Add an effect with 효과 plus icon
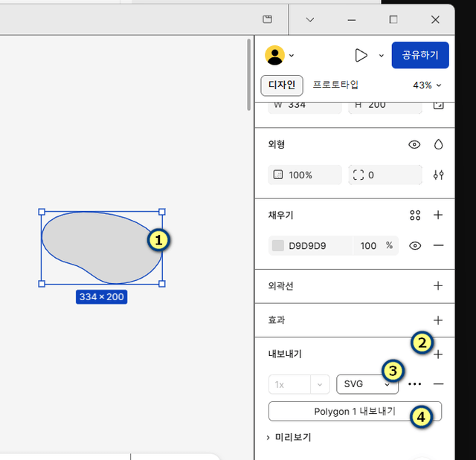The width and height of the screenshot is (476, 460). 438,320
